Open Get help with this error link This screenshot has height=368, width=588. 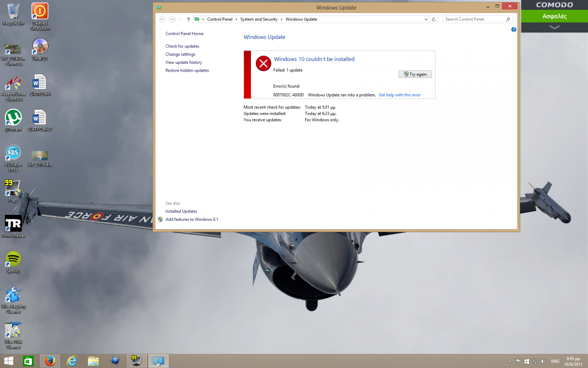[x=399, y=95]
